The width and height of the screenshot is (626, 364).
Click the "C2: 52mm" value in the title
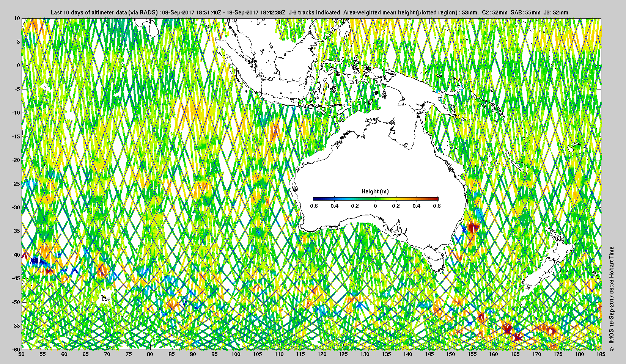coord(494,12)
